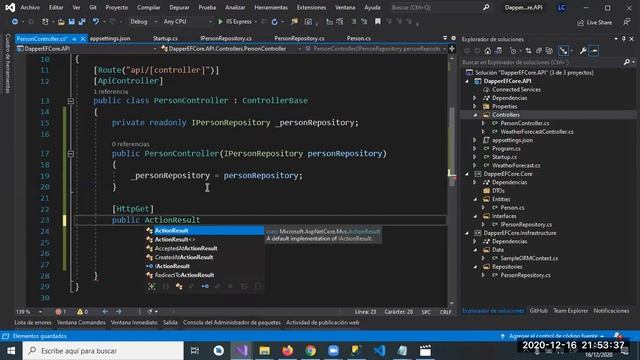The image size is (640, 360).
Task: Switch to the IPersonRepository.cs tab
Action: [x=226, y=38]
